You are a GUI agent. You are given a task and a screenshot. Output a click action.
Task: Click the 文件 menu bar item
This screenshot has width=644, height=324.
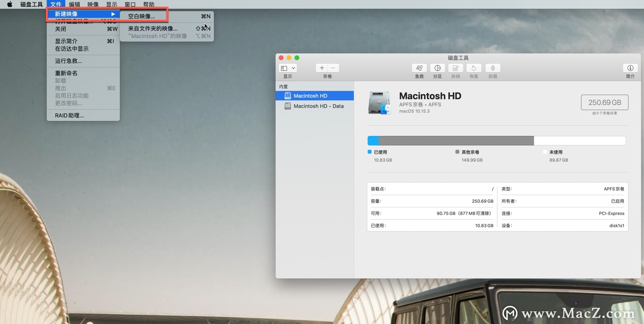click(x=56, y=4)
